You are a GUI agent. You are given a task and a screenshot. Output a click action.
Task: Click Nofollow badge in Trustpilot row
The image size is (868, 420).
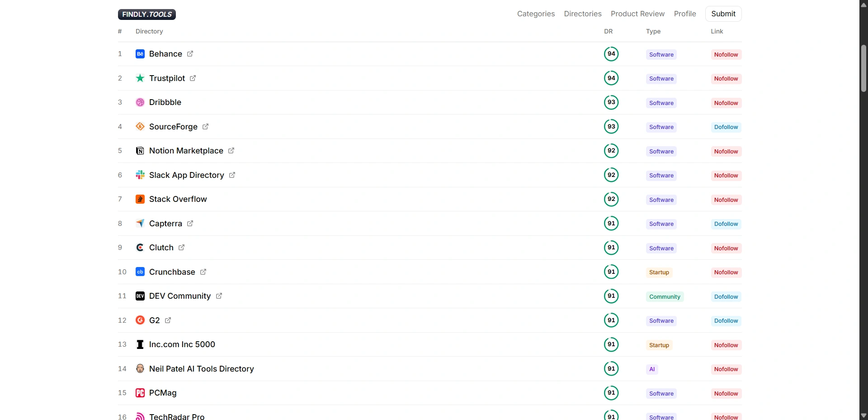click(x=726, y=79)
